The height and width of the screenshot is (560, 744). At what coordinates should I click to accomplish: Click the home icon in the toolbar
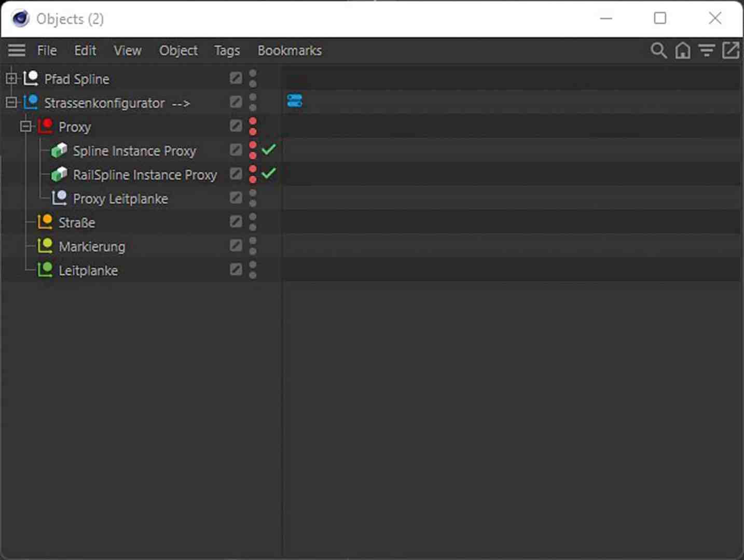(x=683, y=50)
